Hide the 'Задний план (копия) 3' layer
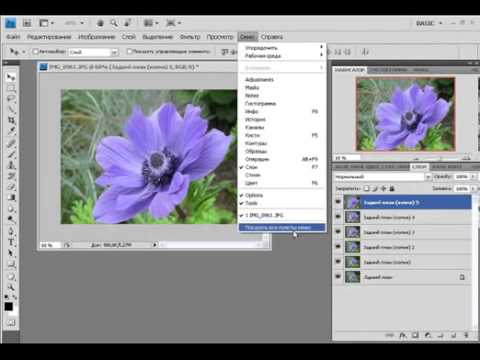Image resolution: width=480 pixels, height=360 pixels. [x=338, y=232]
